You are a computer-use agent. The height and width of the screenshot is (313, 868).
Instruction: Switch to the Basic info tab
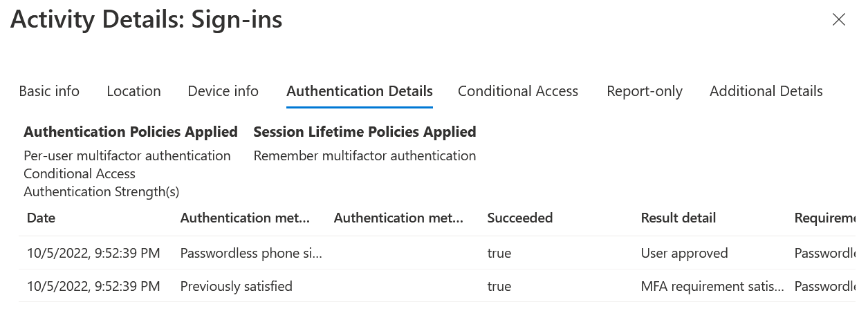(x=49, y=91)
